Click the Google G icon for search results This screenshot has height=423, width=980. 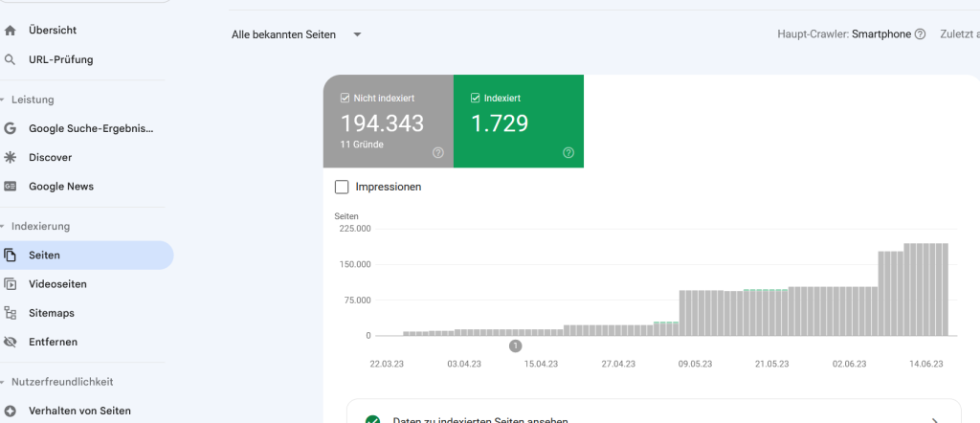[x=10, y=128]
